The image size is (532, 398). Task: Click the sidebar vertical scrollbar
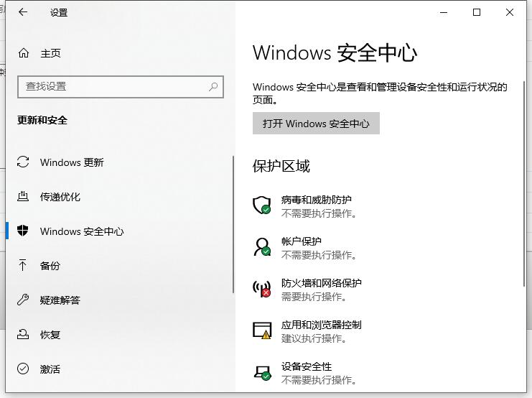tap(233, 224)
